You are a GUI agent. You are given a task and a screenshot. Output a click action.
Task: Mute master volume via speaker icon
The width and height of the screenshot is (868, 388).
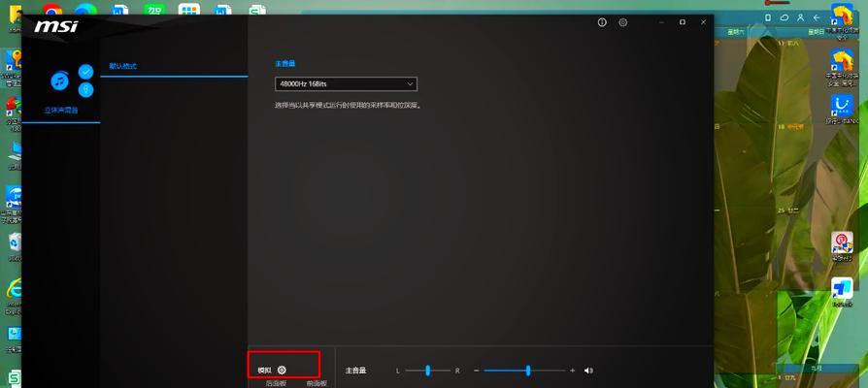tap(588, 371)
